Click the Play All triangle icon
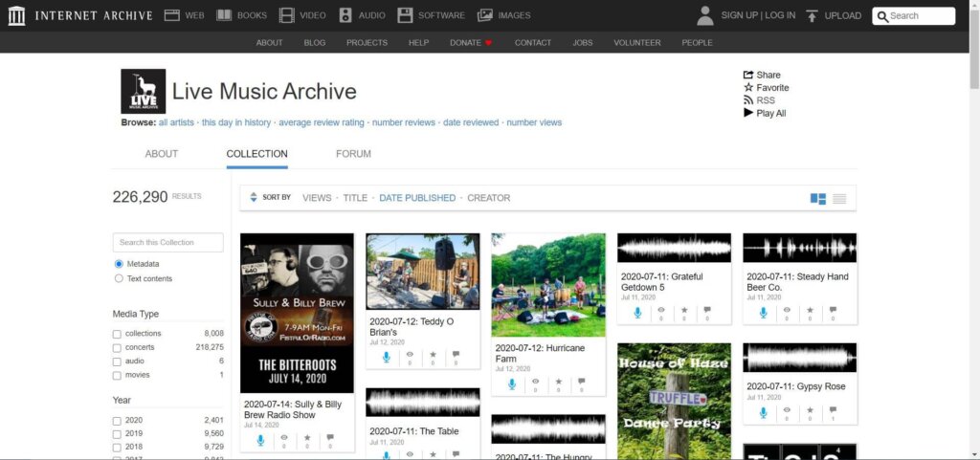980x460 pixels. (x=748, y=113)
